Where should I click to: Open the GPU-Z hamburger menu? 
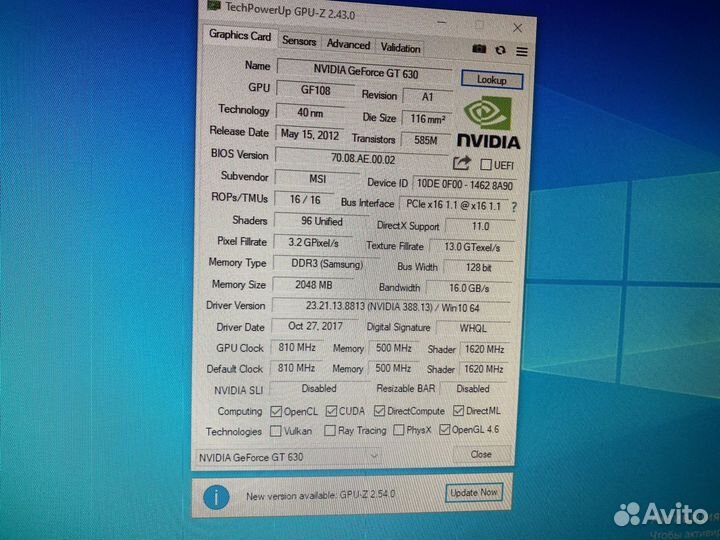coord(522,51)
